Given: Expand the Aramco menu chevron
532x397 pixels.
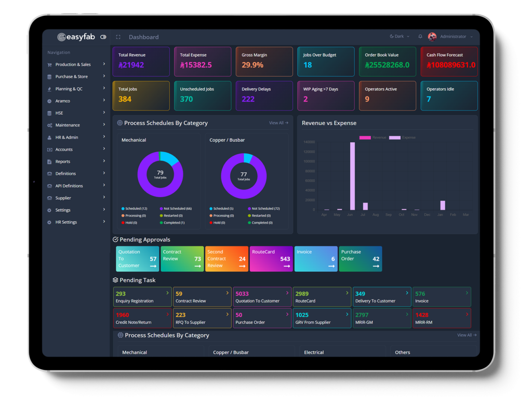Looking at the screenshot, I should coord(104,100).
